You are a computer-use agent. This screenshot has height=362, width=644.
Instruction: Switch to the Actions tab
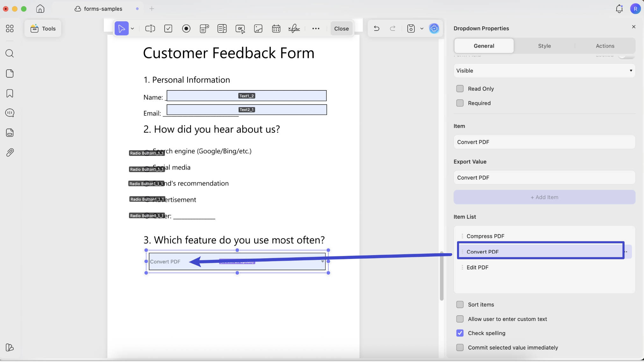tap(605, 46)
